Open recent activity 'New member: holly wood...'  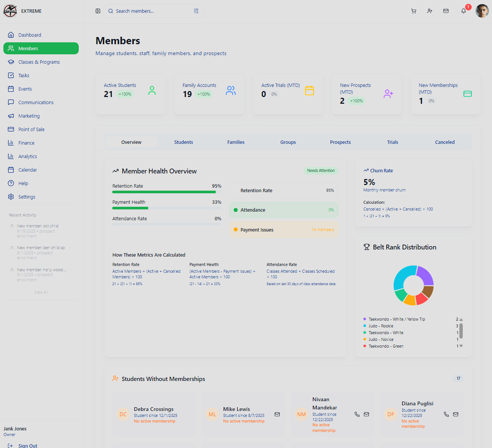40,275
